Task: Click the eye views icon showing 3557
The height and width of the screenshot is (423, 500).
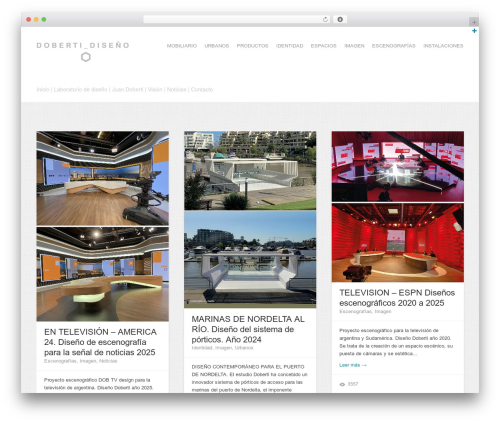Action: tap(342, 384)
